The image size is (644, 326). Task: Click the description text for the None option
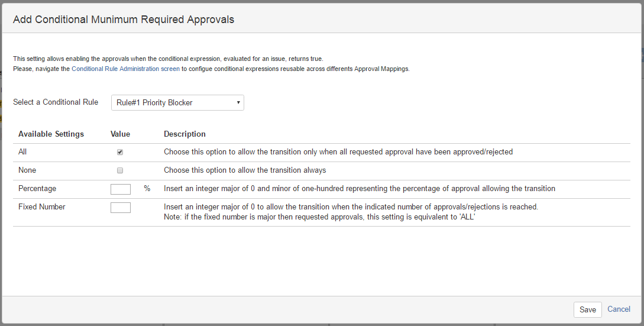(245, 170)
